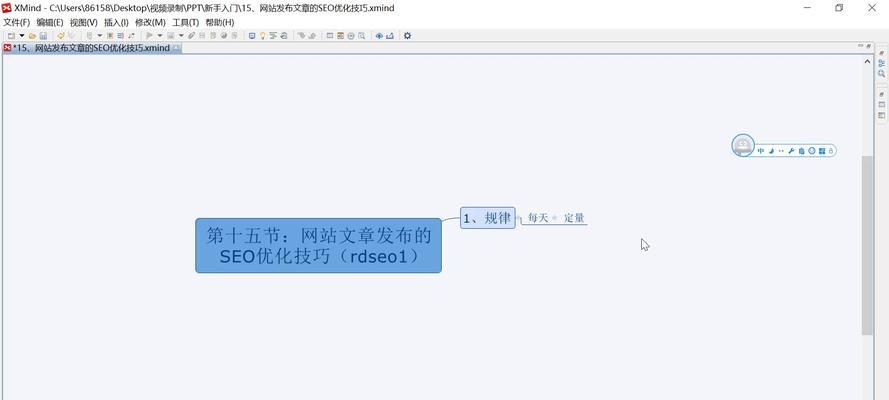889x400 pixels.
Task: Select the main topic 1、规律
Action: (488, 218)
